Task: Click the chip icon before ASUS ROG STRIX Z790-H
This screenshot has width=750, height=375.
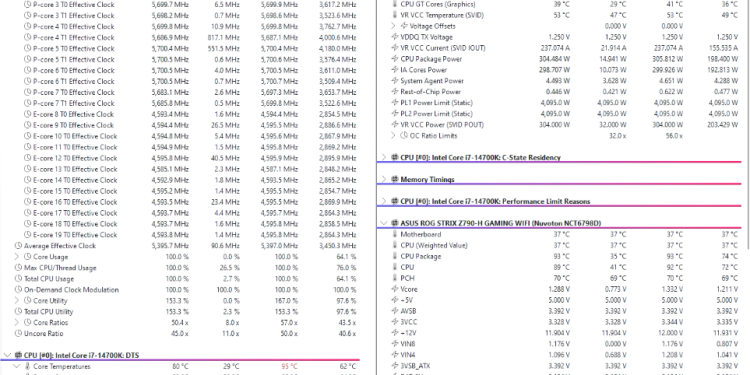Action: [395, 223]
